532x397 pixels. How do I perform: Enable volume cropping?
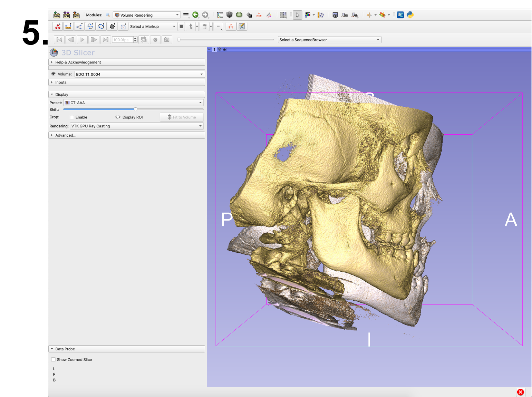point(71,117)
